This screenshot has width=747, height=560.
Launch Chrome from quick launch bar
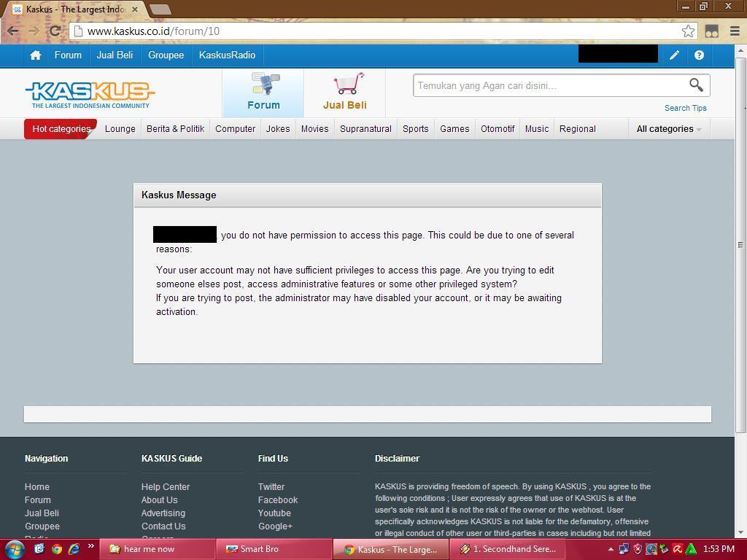coord(57,549)
